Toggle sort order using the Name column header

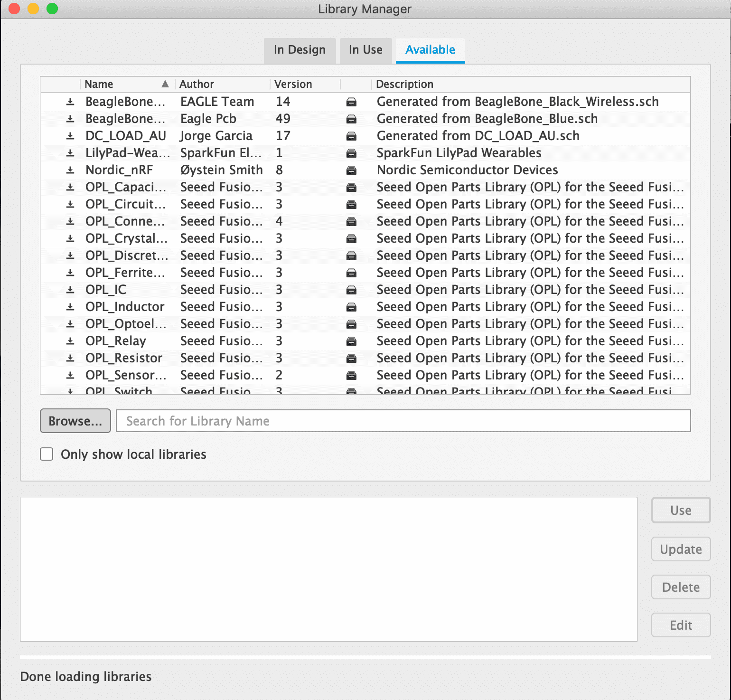[x=127, y=84]
